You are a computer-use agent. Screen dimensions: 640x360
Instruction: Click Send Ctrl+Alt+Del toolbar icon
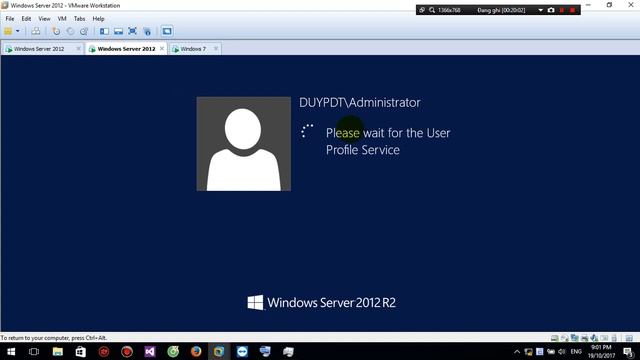pyautogui.click(x=36, y=31)
